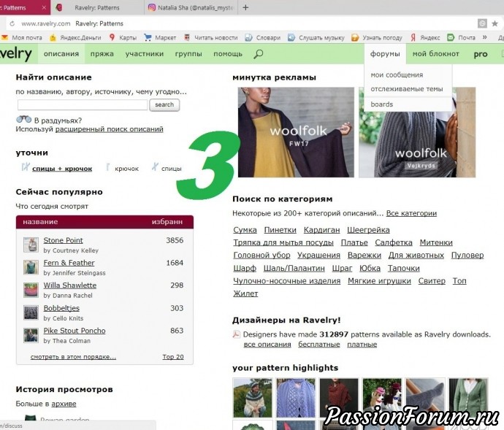Image resolution: width=504 pixels, height=430 pixels.
Task: Sort by избранн column header
Action: point(167,222)
